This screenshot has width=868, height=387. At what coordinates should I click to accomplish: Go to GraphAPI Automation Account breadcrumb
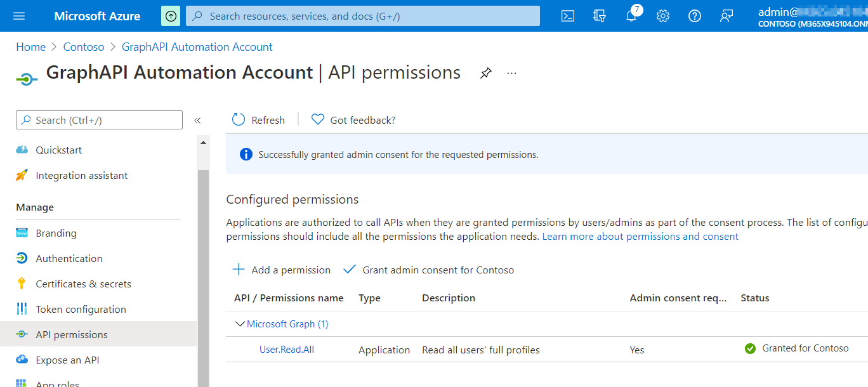point(197,47)
